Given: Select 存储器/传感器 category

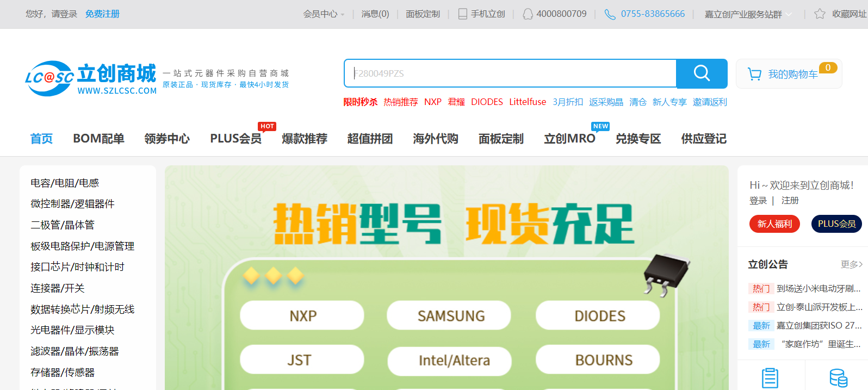Looking at the screenshot, I should [x=63, y=373].
